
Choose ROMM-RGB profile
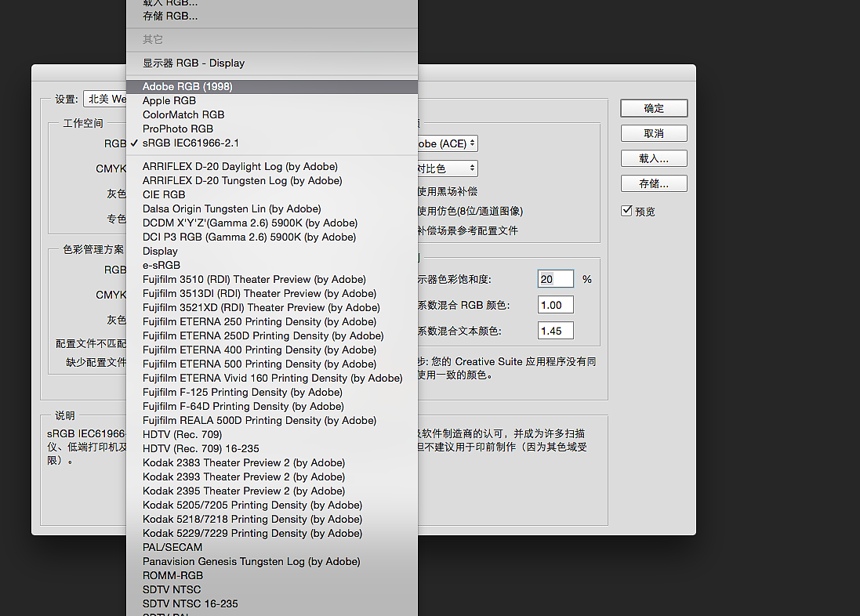tap(271, 576)
